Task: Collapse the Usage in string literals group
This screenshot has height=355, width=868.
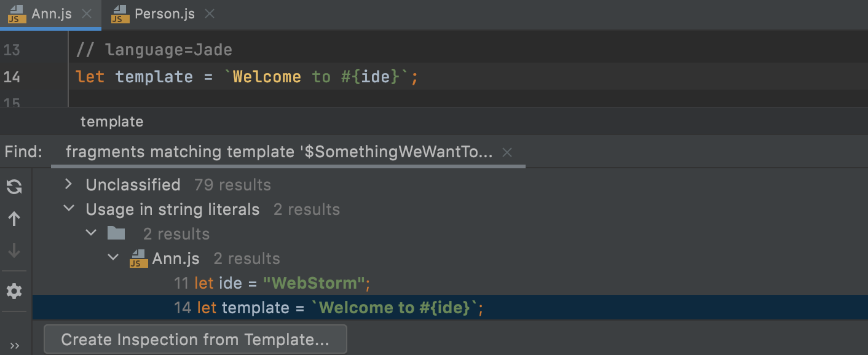Action: pyautogui.click(x=69, y=209)
